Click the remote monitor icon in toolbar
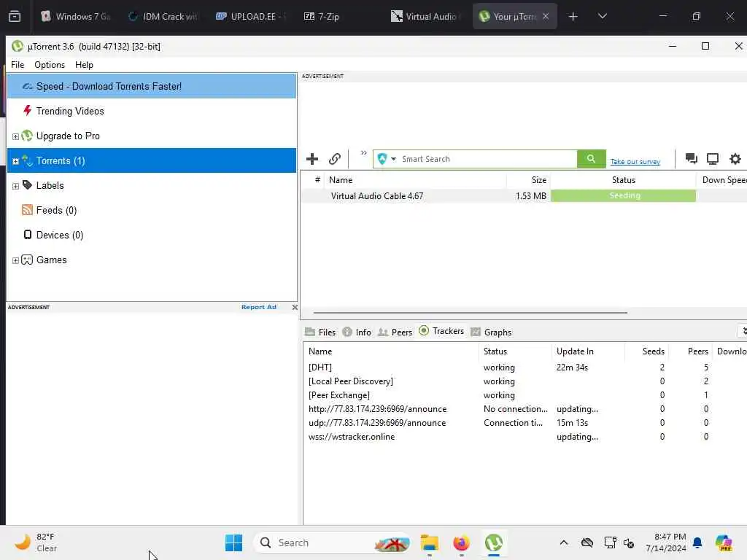747x560 pixels. click(x=713, y=158)
